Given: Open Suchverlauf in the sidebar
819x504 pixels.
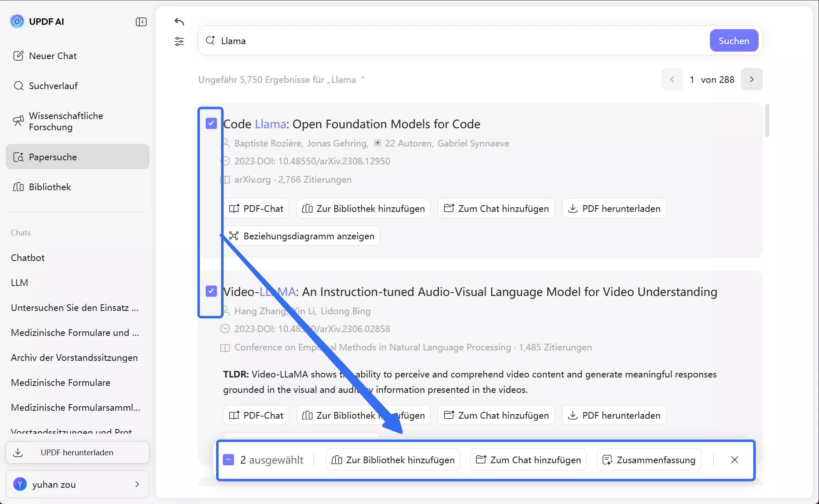Looking at the screenshot, I should [x=53, y=86].
